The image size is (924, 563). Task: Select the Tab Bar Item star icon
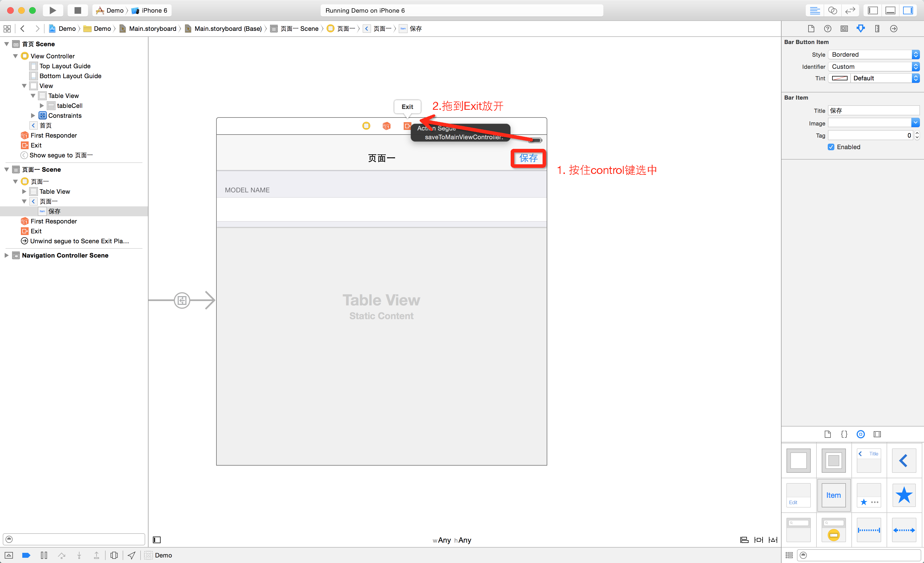coord(904,495)
